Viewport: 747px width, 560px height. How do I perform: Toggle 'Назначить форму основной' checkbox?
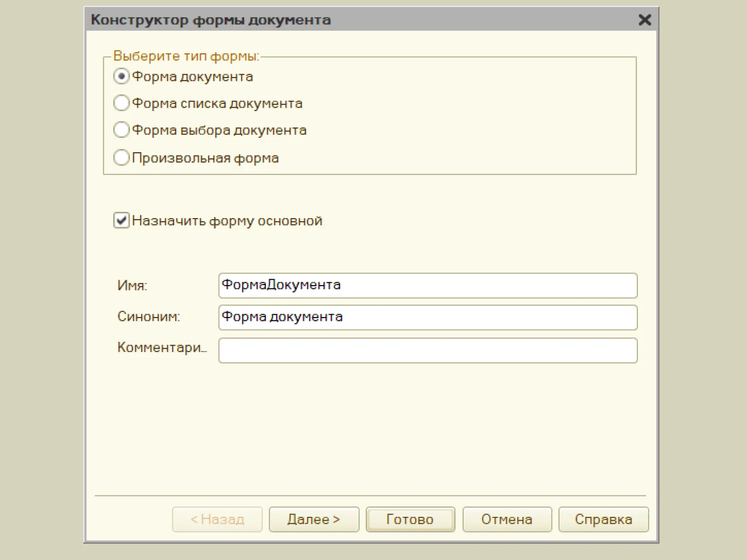[121, 221]
